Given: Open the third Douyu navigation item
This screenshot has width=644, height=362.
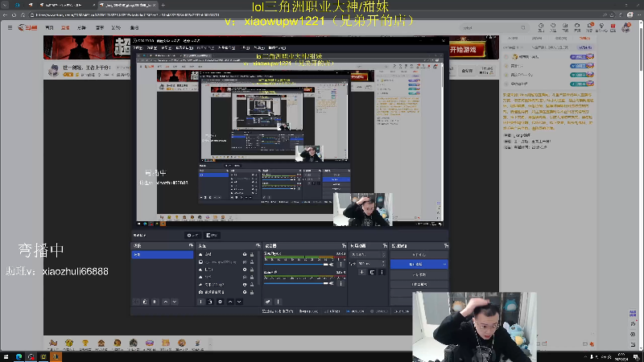Looking at the screenshot, I should pos(82,28).
